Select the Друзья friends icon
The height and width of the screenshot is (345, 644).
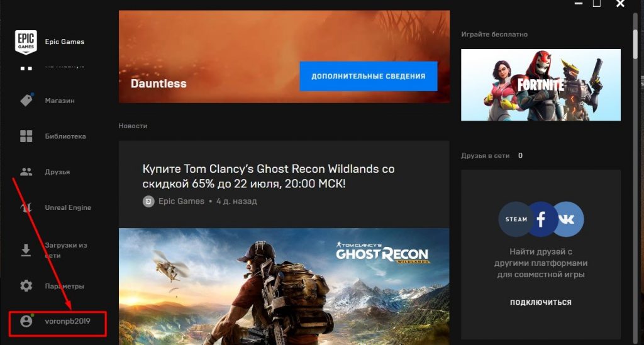tap(26, 172)
